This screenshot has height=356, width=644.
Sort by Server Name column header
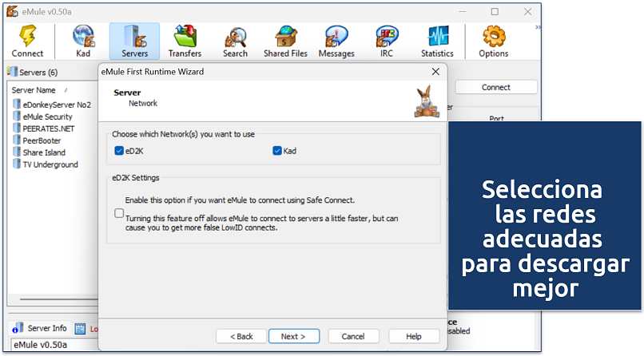point(34,90)
